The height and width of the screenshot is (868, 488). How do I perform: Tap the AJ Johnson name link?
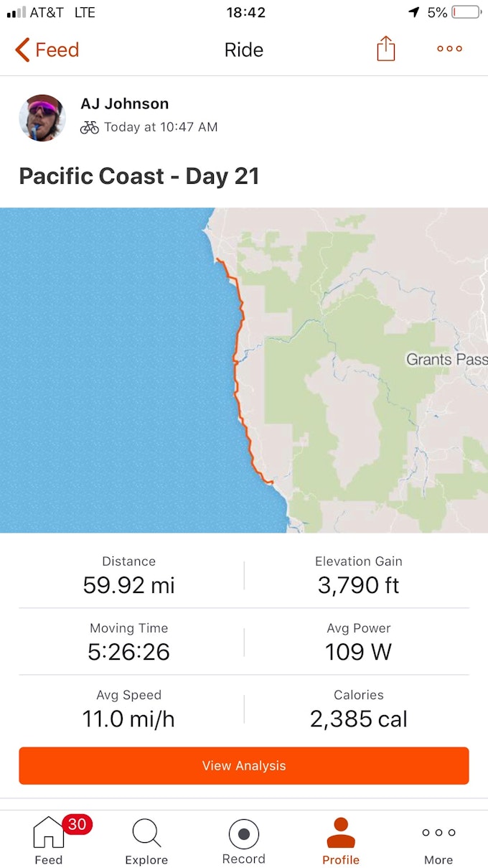[x=124, y=103]
